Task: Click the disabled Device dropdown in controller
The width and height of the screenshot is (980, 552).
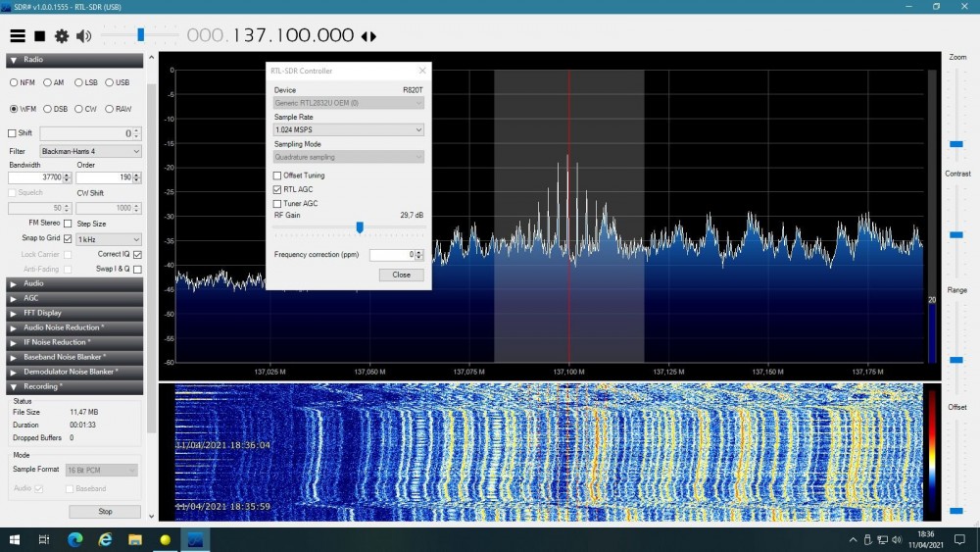Action: [349, 103]
